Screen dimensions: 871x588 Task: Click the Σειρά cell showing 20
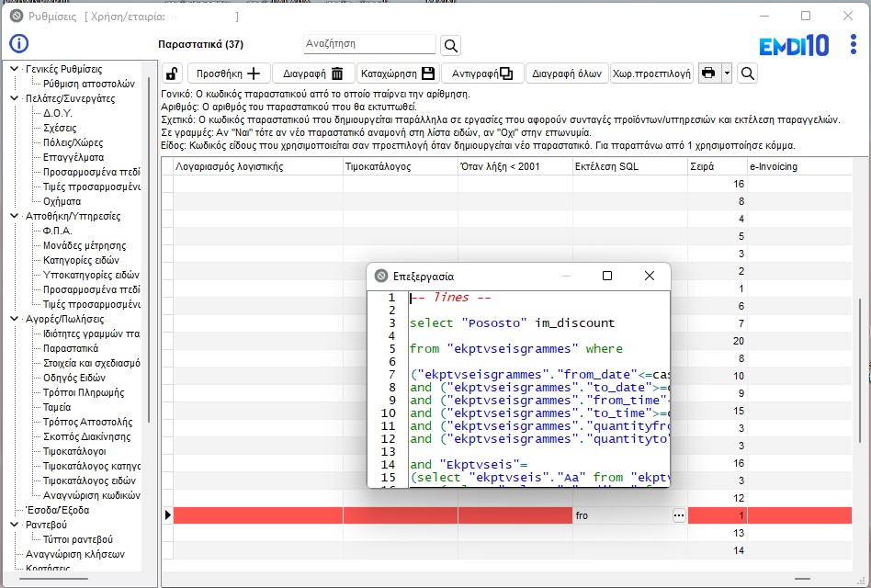[718, 341]
